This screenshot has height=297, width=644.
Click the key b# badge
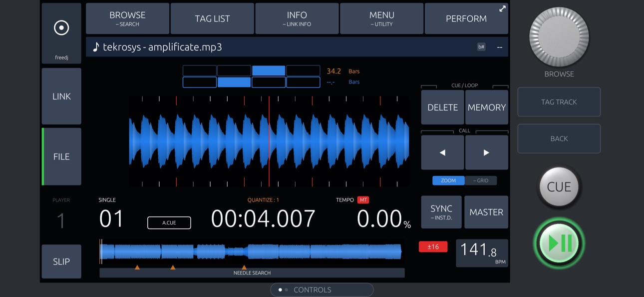coord(481,47)
